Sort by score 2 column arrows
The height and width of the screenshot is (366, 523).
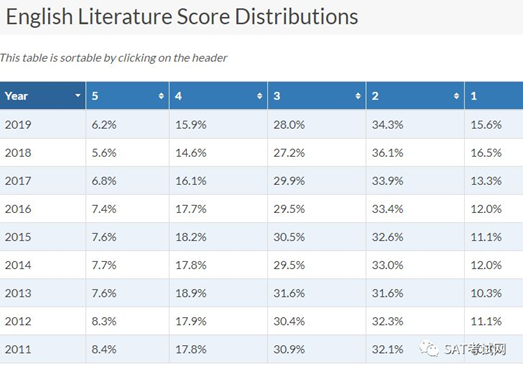point(456,96)
